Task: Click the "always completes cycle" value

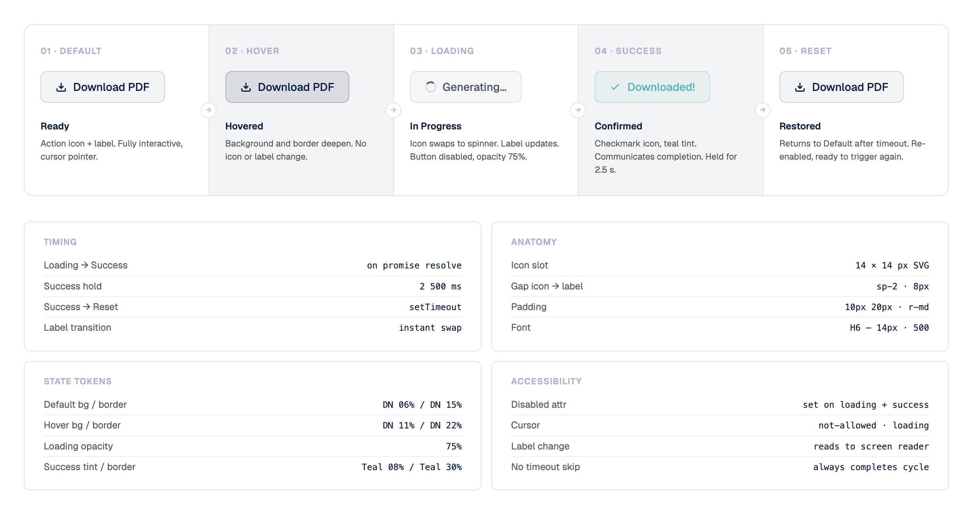Action: click(x=871, y=467)
